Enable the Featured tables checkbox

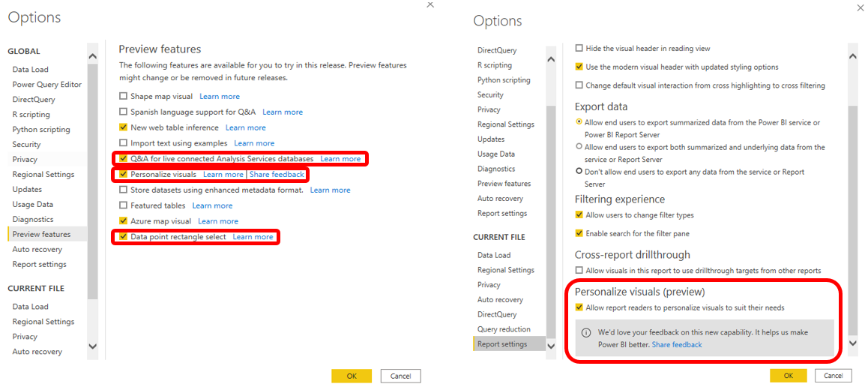point(124,205)
